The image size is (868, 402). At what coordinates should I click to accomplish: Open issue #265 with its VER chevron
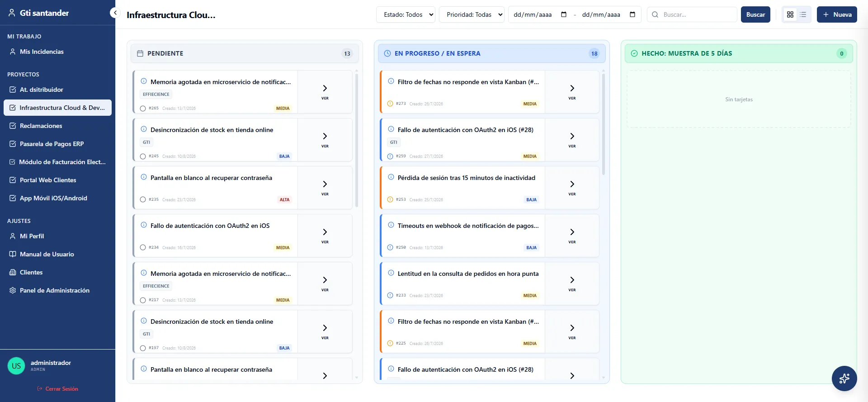[x=325, y=92]
